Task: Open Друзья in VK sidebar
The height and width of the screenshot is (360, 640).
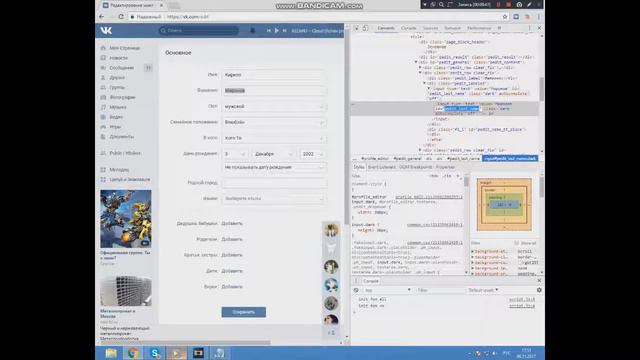Action: (117, 78)
